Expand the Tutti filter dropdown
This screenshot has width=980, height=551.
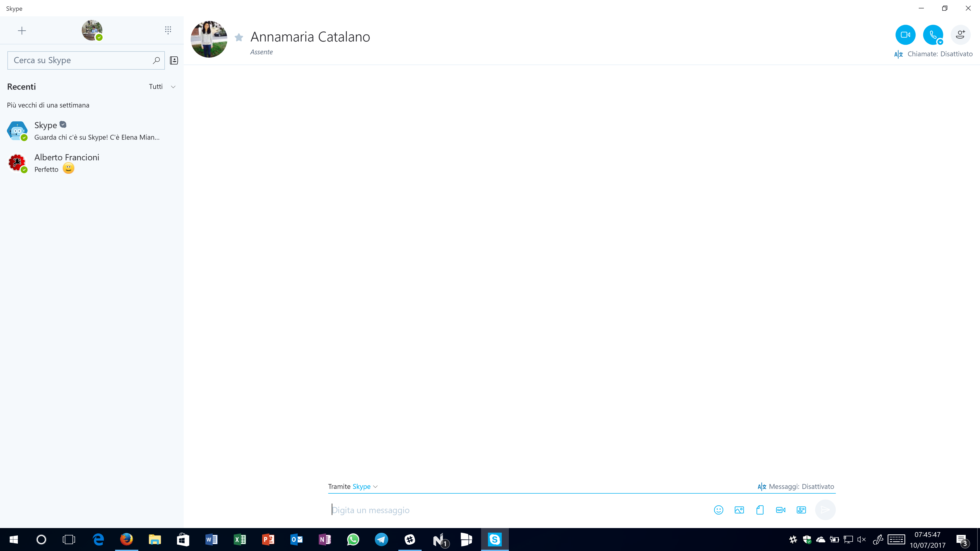[x=162, y=87]
